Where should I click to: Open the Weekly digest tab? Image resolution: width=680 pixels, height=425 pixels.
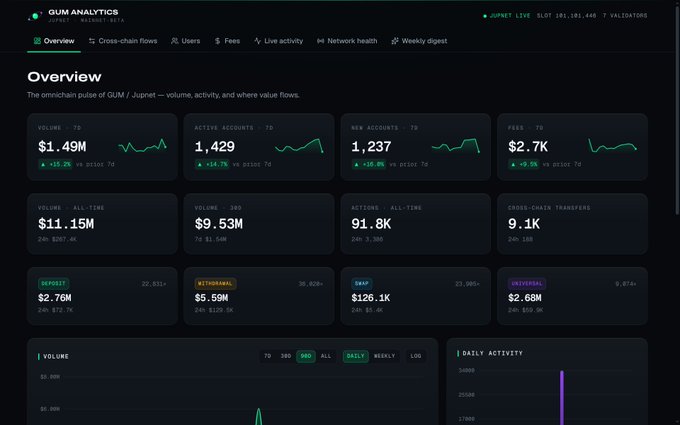(x=419, y=41)
